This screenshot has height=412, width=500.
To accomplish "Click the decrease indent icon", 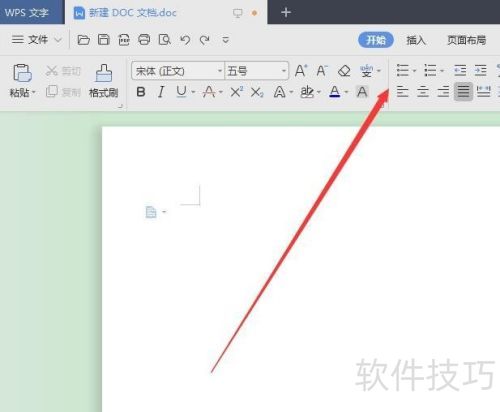I will pos(460,71).
